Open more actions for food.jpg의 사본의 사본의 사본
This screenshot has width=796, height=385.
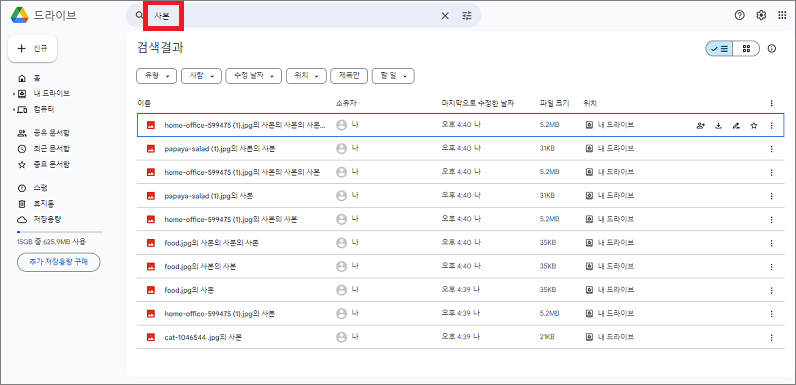coord(772,243)
